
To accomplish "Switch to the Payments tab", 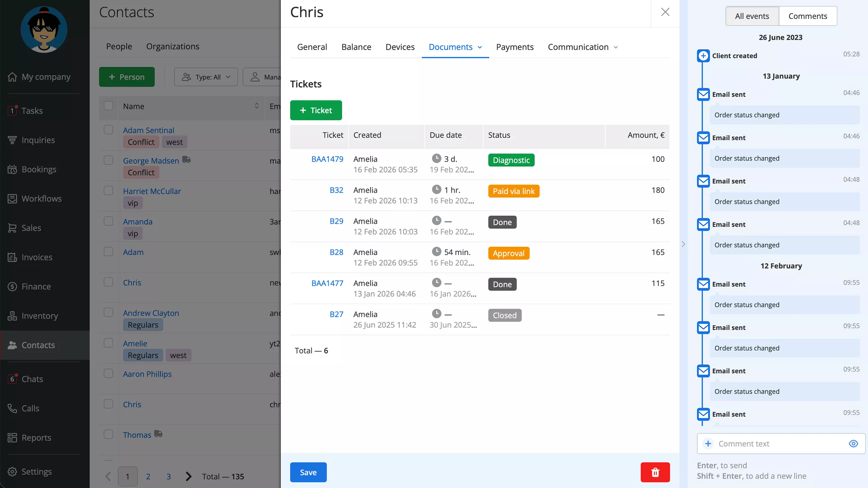I will 514,47.
